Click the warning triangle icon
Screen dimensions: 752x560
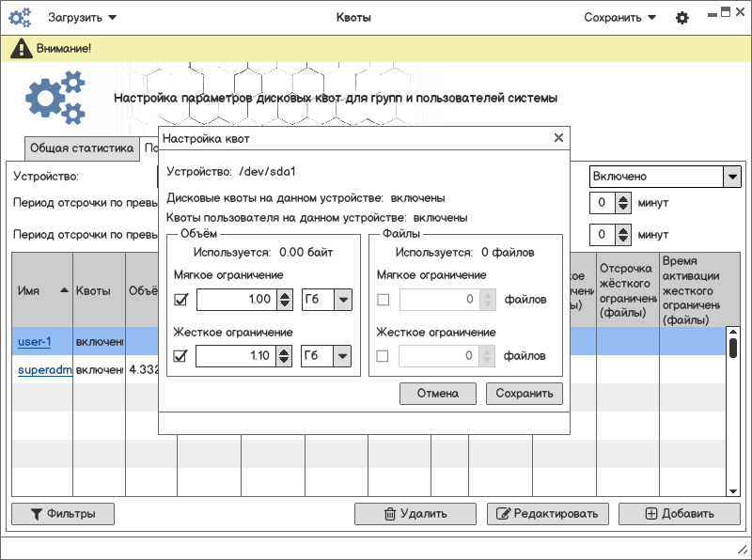click(21, 49)
